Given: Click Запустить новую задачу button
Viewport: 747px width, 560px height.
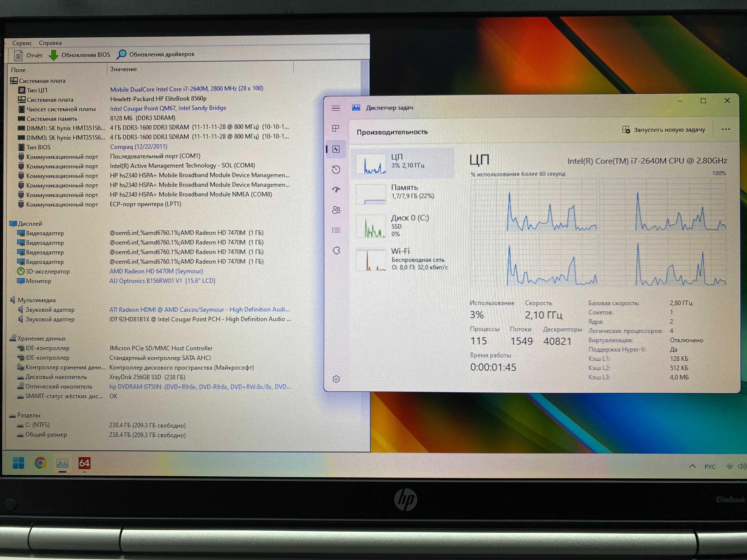Looking at the screenshot, I should pyautogui.click(x=664, y=130).
